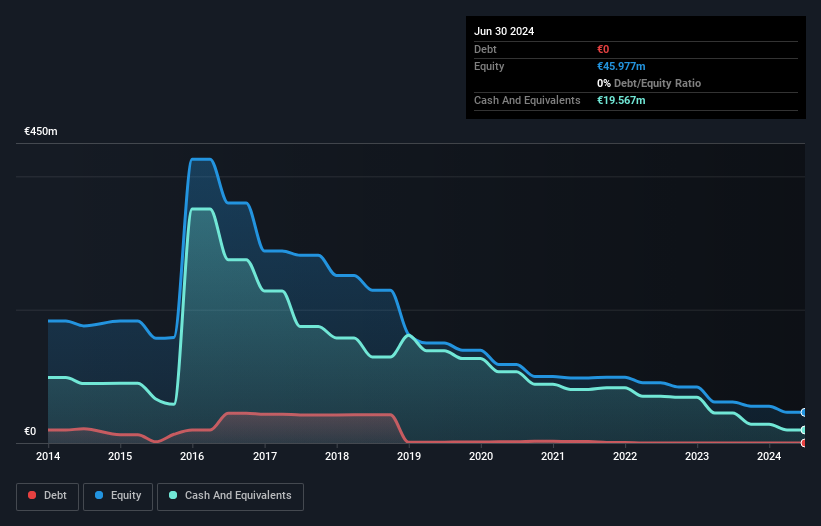Click the 2021 x-axis label
The image size is (821, 526).
point(553,456)
